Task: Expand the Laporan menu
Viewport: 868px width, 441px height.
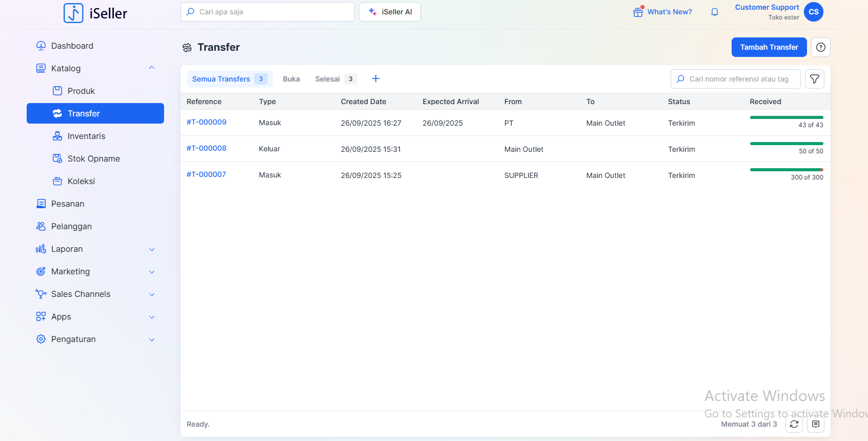Action: click(151, 249)
